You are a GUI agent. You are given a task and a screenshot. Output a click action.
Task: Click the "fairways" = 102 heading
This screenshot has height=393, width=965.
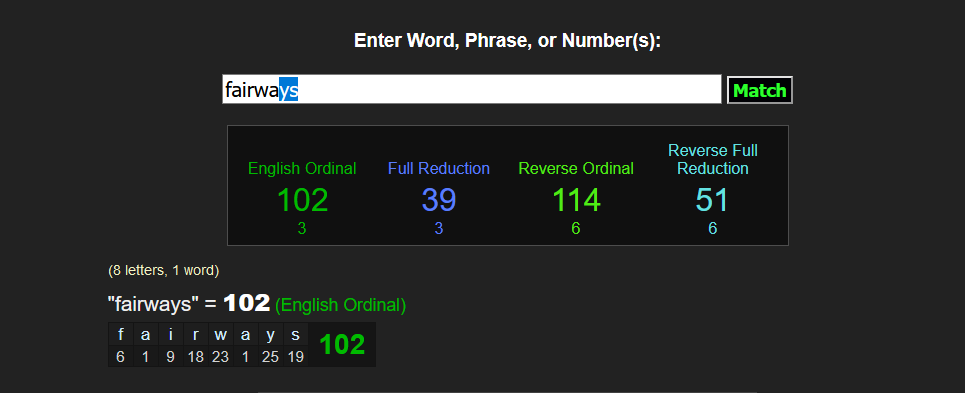(189, 304)
